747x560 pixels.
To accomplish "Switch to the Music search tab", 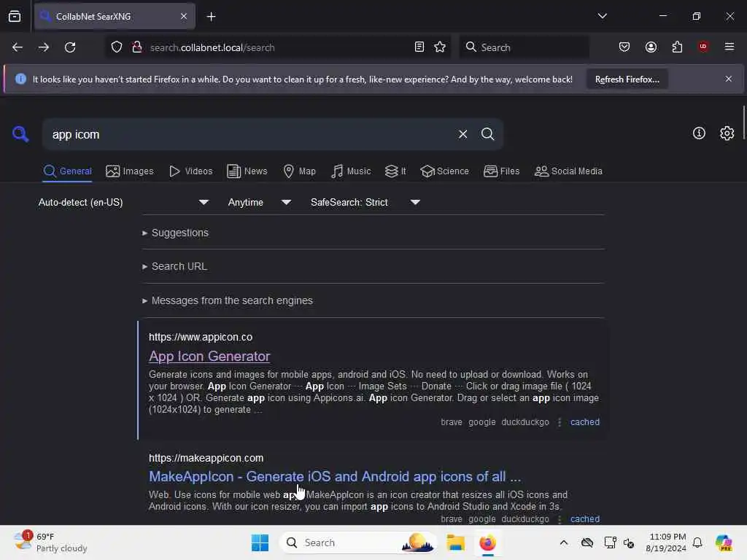I will pos(351,171).
